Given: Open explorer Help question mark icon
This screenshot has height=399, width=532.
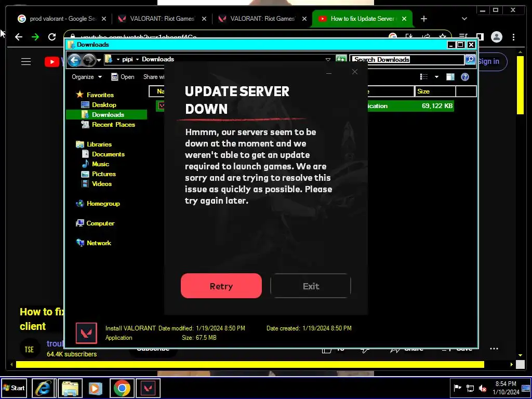Looking at the screenshot, I should point(465,77).
